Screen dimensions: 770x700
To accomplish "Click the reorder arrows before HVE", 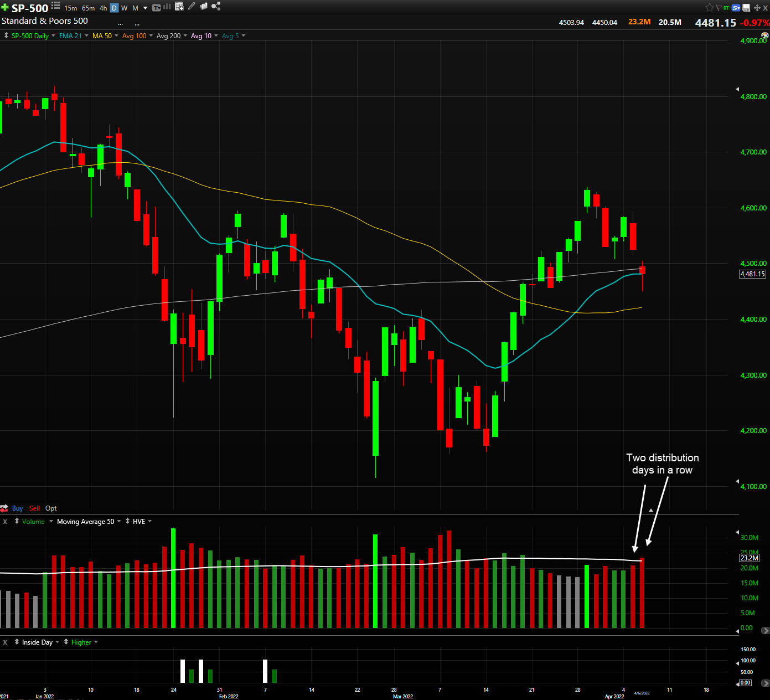I will coord(127,521).
